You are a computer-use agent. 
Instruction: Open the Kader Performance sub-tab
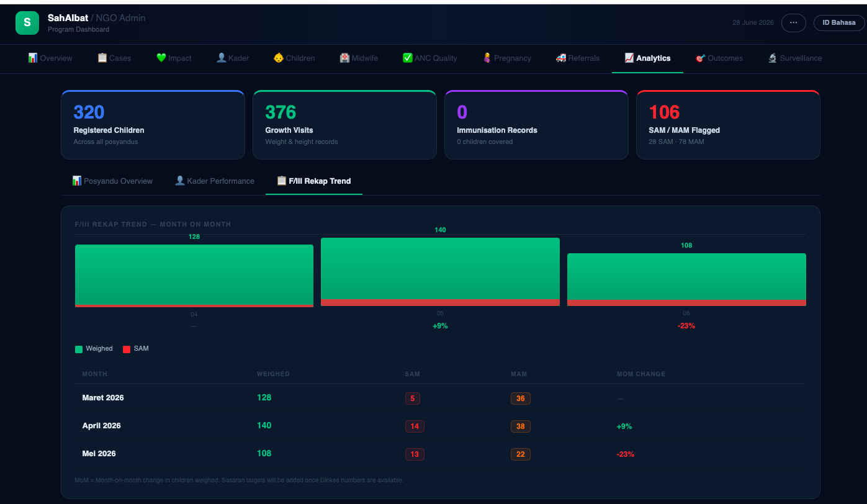pos(215,181)
